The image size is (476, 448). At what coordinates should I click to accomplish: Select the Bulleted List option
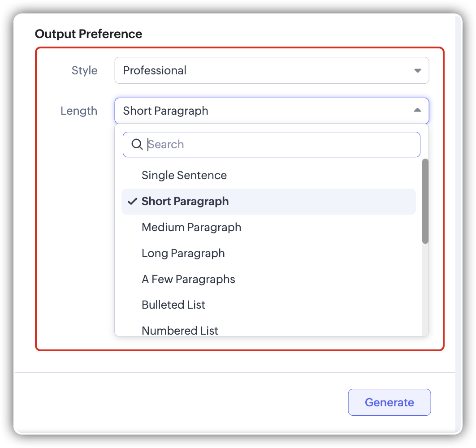tap(173, 305)
